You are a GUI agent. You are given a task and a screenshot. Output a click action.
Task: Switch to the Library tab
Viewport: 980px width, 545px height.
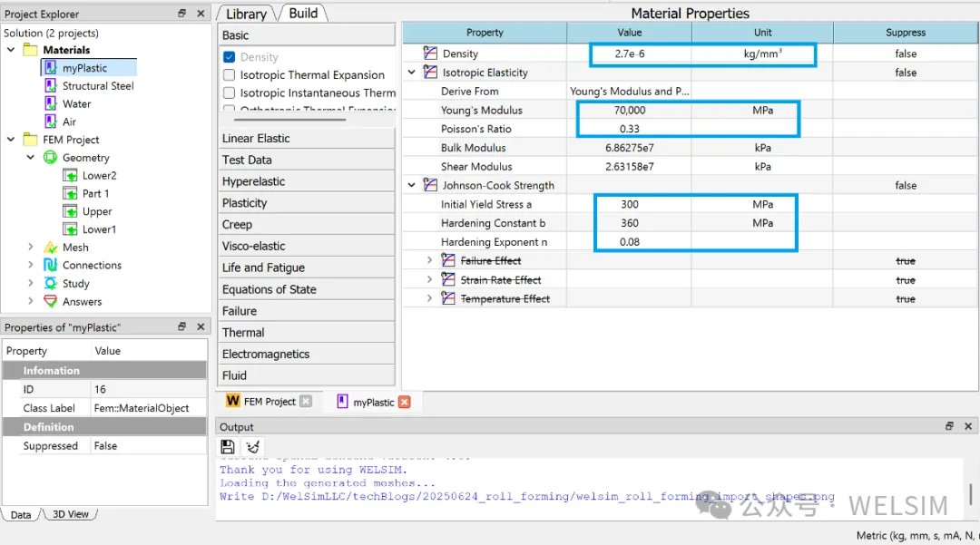pyautogui.click(x=246, y=14)
